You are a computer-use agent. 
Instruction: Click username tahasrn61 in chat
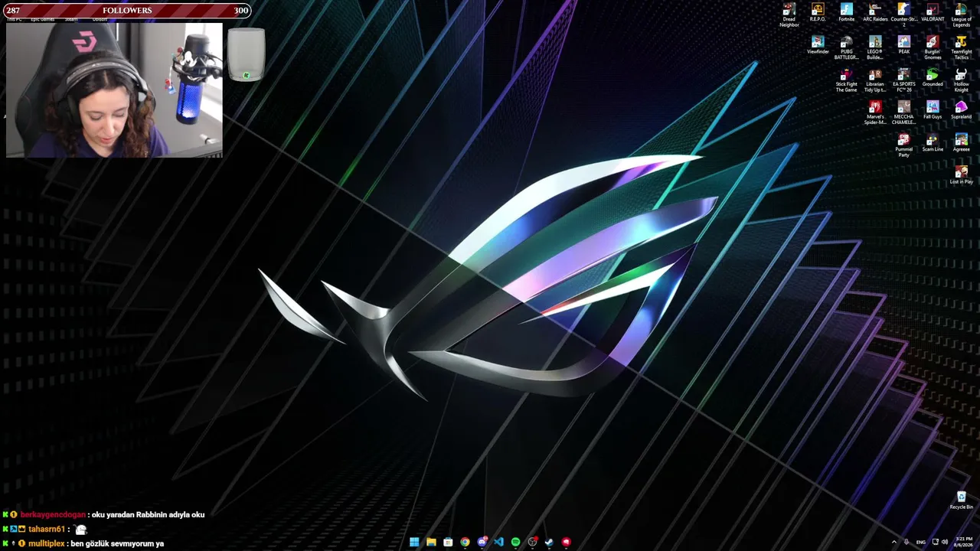pyautogui.click(x=47, y=530)
